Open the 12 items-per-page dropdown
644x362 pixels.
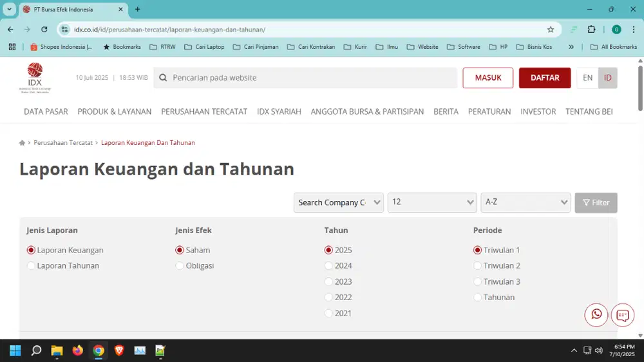pos(432,202)
